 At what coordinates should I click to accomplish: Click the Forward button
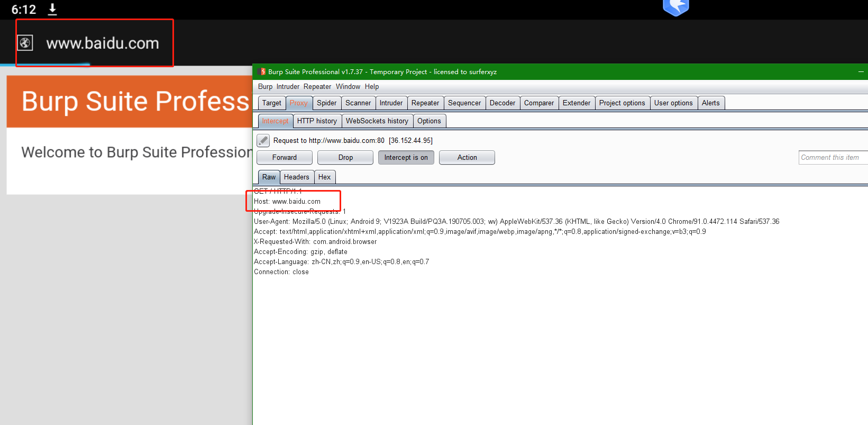pyautogui.click(x=285, y=157)
